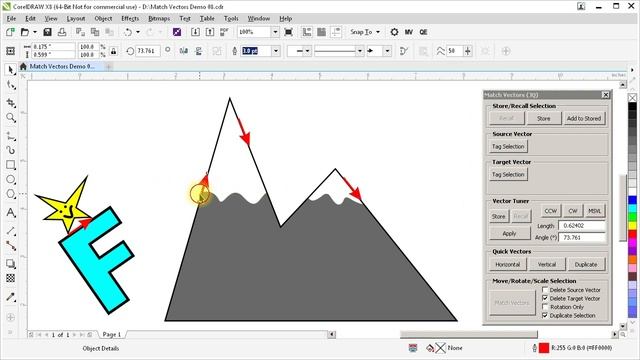
Task: Click the CCW button
Action: click(551, 211)
